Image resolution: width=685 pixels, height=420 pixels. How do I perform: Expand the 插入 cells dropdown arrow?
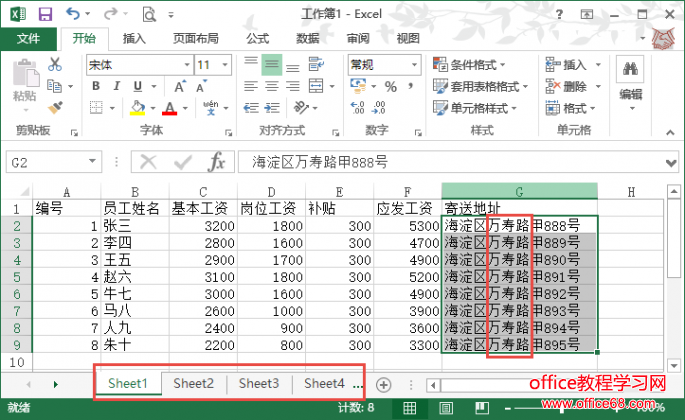coord(598,65)
